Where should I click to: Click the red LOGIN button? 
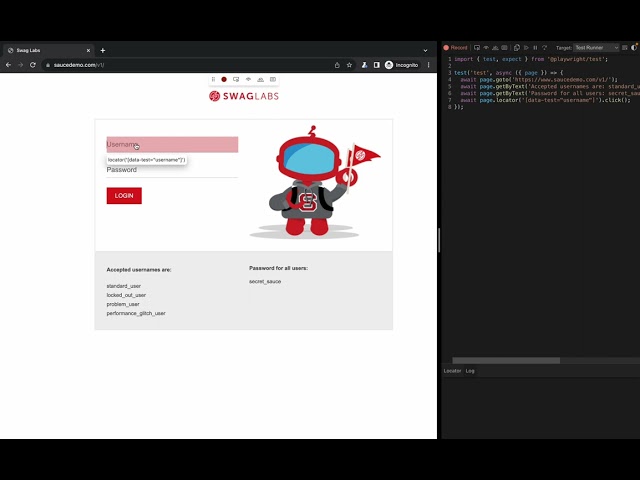pos(124,196)
